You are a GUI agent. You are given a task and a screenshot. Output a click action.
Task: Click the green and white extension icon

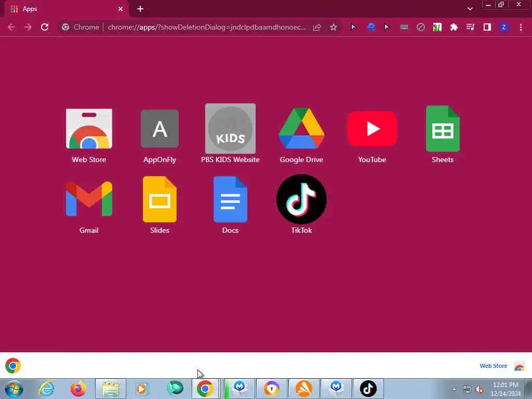pos(437,27)
